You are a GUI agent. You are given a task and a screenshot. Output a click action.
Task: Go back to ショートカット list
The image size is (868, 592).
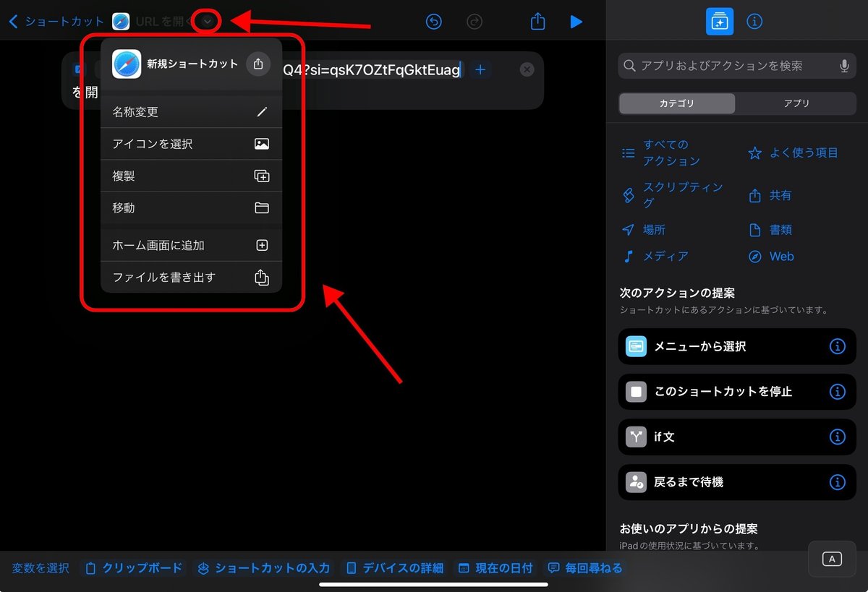tap(56, 22)
